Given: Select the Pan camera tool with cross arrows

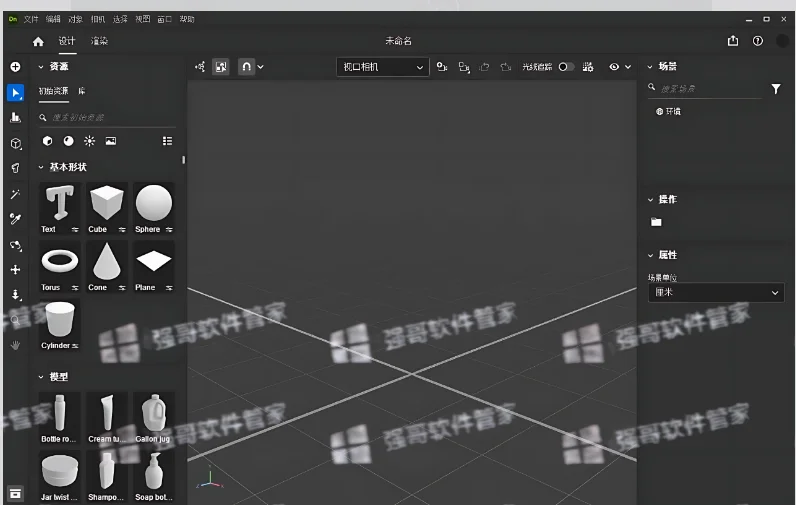Looking at the screenshot, I should pos(15,270).
